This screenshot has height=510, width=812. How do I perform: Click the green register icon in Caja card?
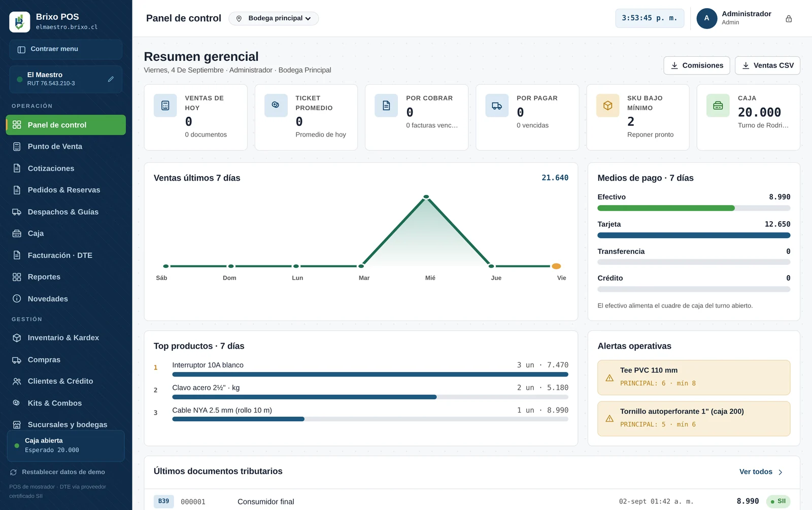718,106
